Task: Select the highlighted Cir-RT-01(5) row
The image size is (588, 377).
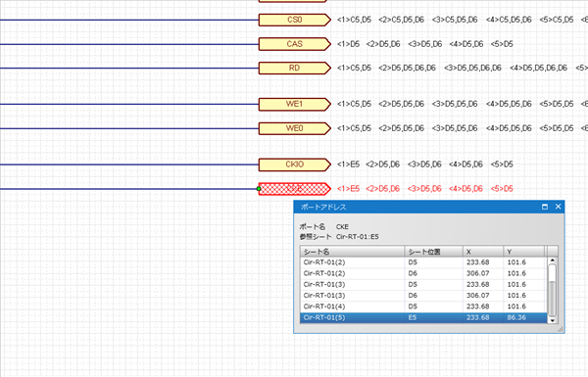Action: coord(423,318)
